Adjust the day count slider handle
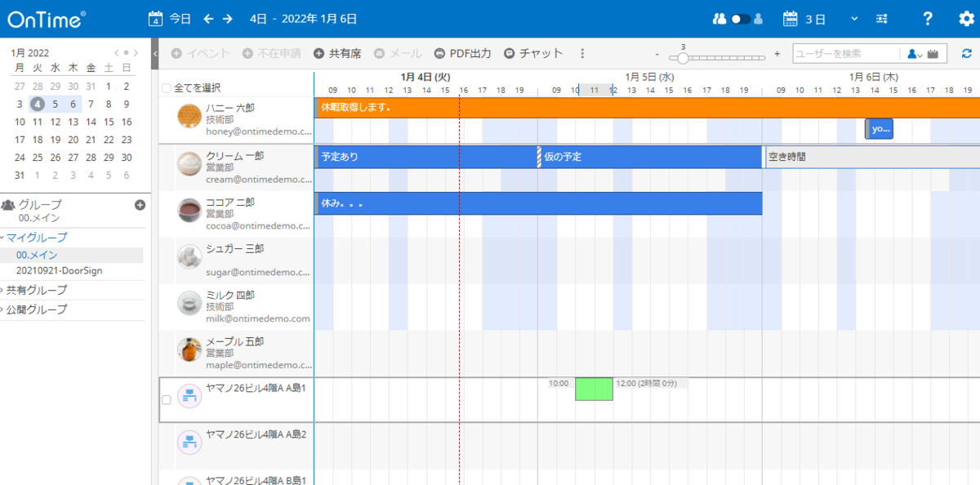Viewport: 980px width, 485px height. click(x=683, y=58)
